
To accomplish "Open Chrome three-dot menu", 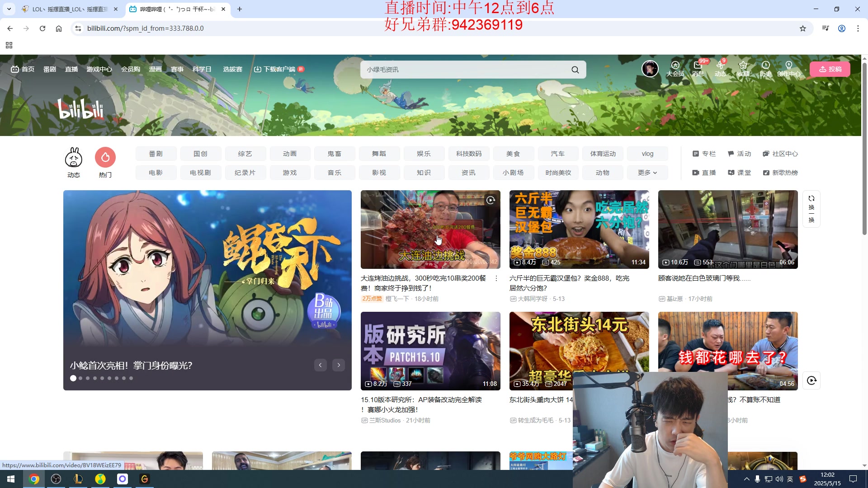I will click(x=858, y=28).
